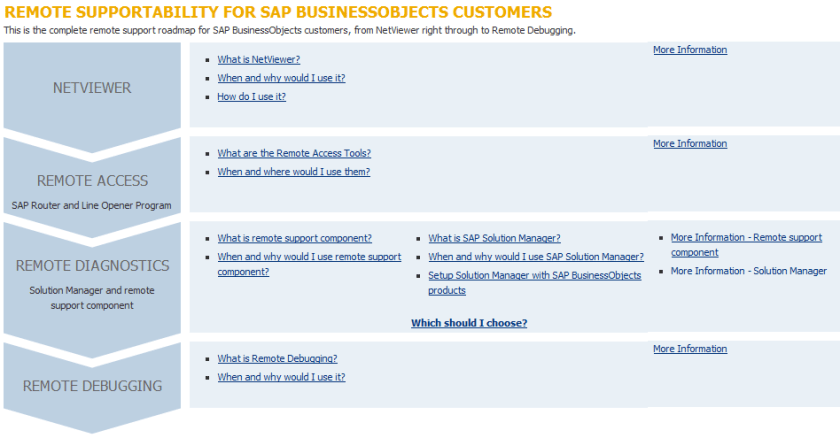Open the 'What is Remote Debugging?' link

(x=277, y=359)
